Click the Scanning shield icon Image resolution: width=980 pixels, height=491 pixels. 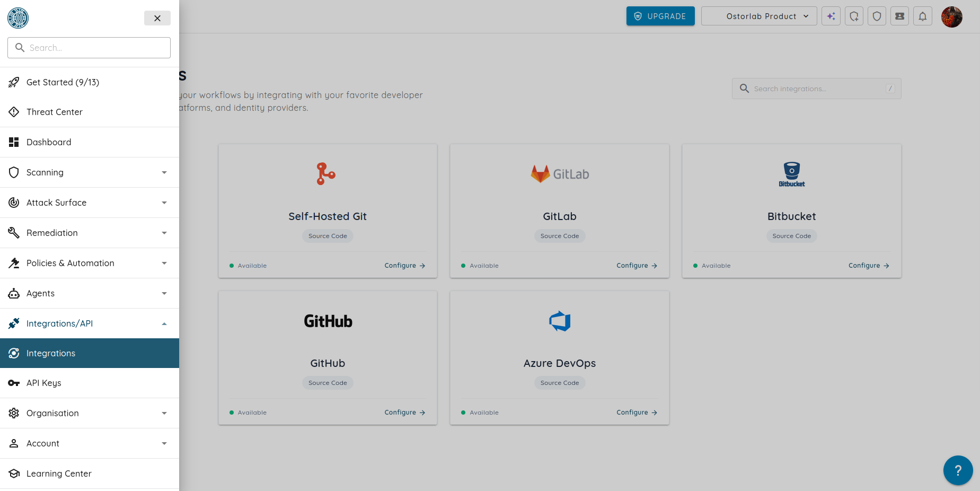[14, 172]
